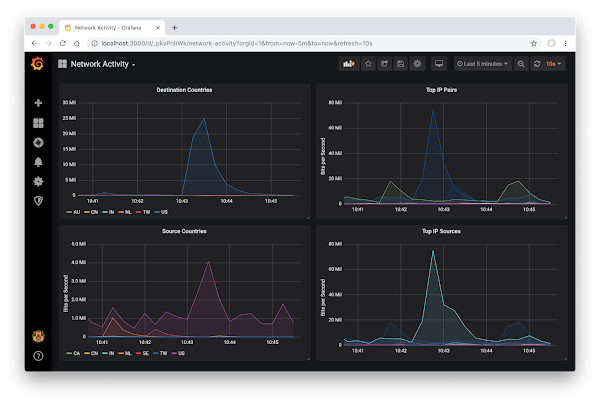Toggle US series in Source Countries legend

[178, 353]
